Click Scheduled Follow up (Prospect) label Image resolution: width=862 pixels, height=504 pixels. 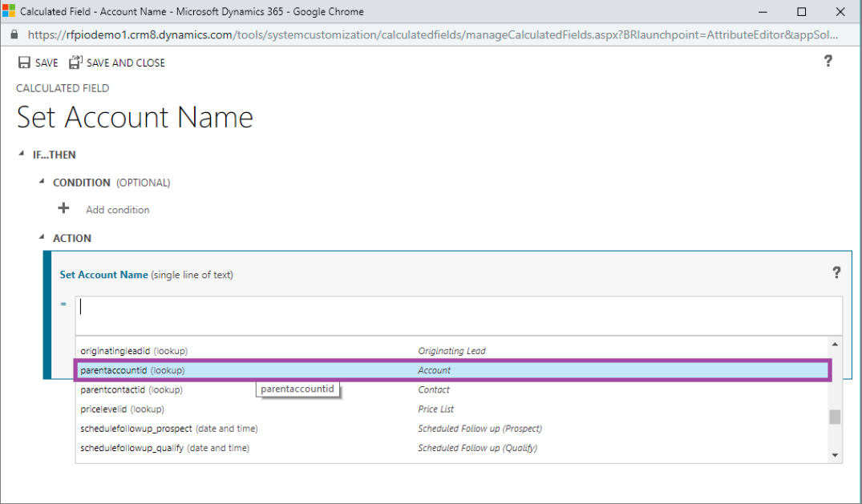[480, 429]
